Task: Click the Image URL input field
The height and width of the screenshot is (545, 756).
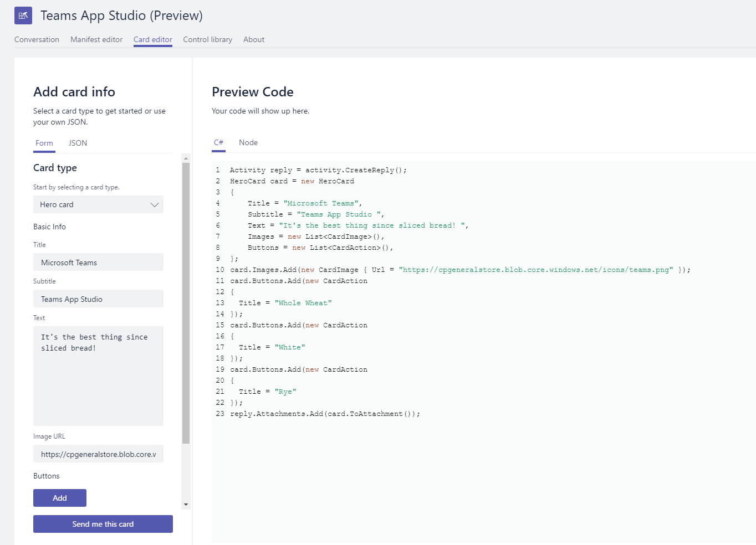Action: coord(98,454)
